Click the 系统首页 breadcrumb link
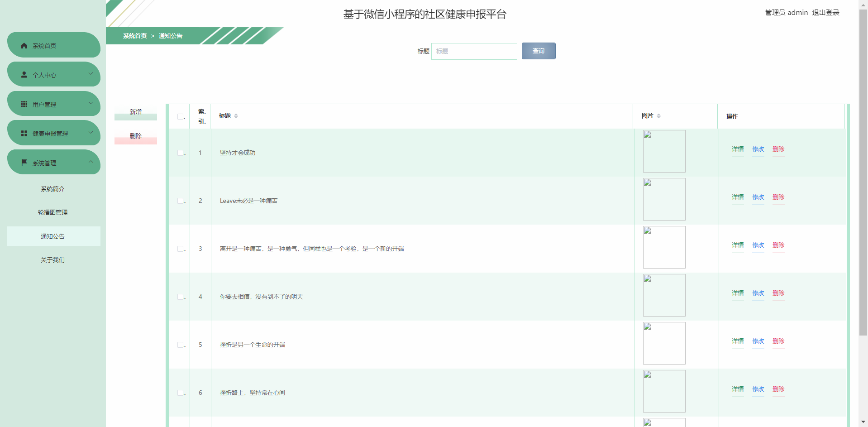This screenshot has height=427, width=868. (135, 36)
